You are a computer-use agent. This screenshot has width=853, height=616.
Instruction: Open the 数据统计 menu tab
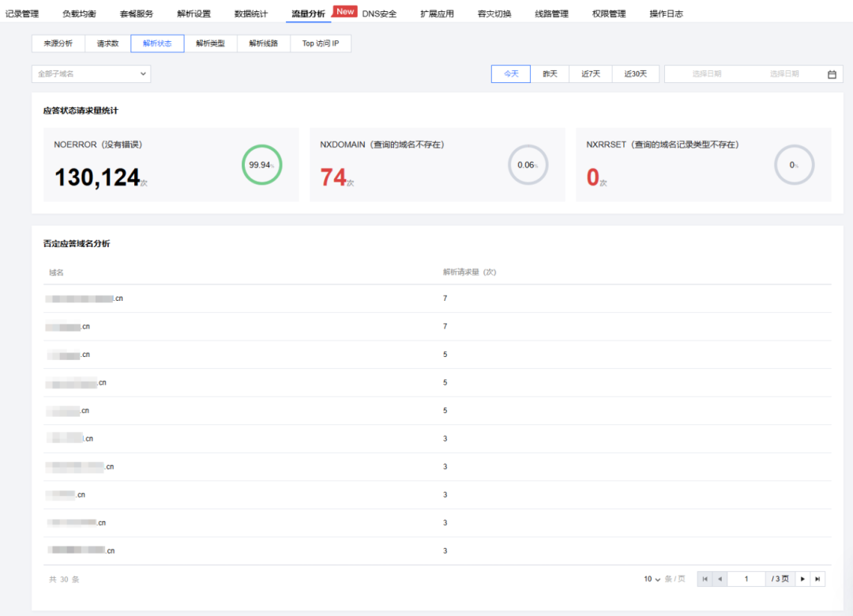tap(251, 13)
